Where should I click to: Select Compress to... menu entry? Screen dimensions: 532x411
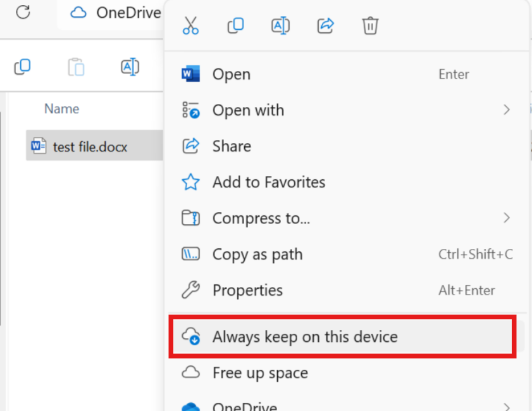coord(346,218)
